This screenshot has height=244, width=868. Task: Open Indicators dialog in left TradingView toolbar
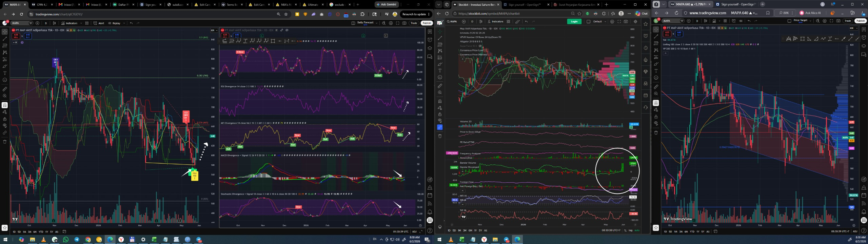pos(70,23)
